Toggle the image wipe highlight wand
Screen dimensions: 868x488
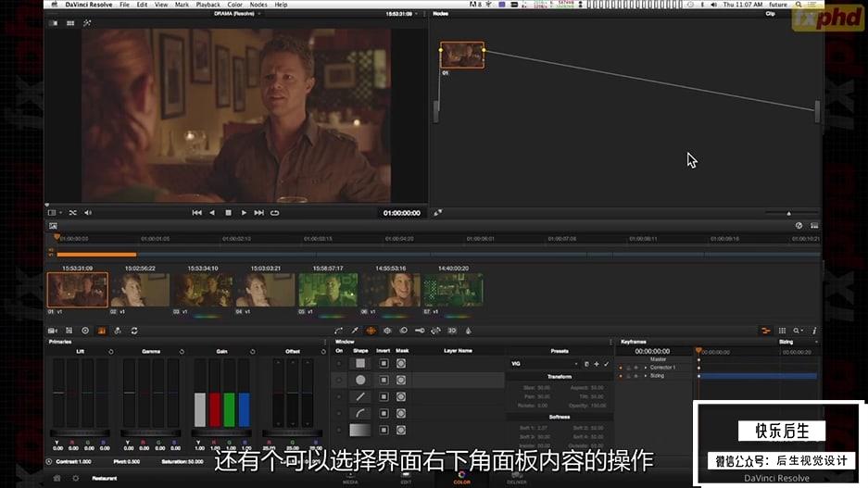tap(87, 23)
